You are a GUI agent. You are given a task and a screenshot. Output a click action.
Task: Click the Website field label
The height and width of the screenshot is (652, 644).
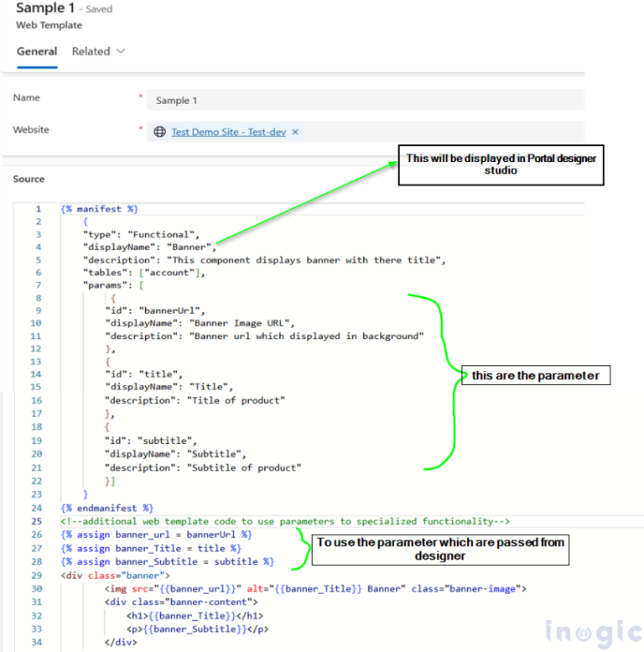(31, 130)
